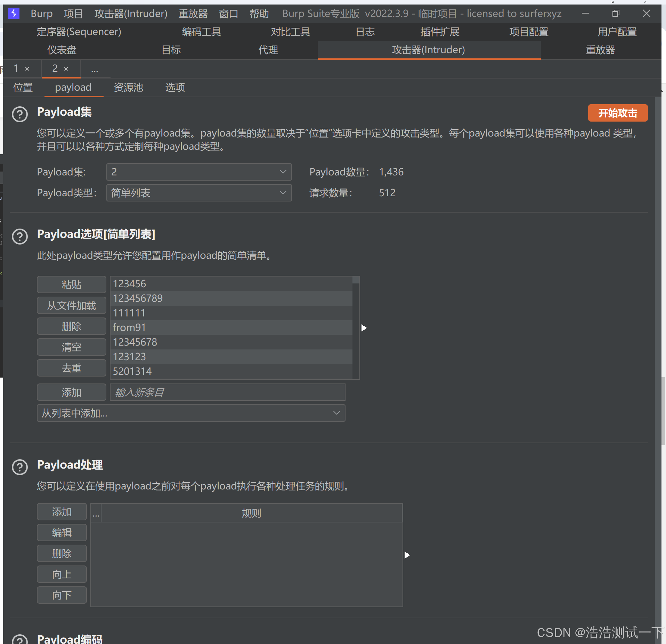666x644 pixels.
Task: Switch to 定序器(Sequencer) tab
Action: [79, 32]
